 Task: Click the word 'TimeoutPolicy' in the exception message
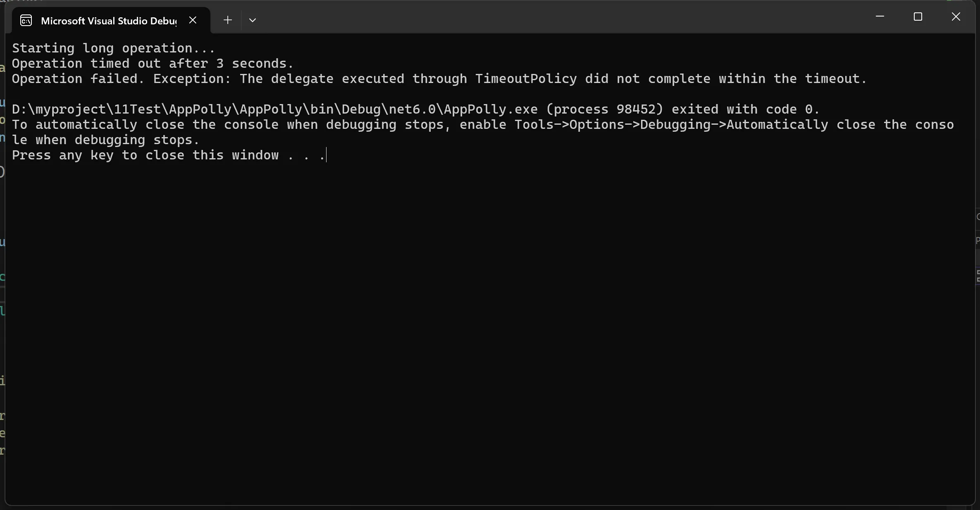pyautogui.click(x=526, y=78)
